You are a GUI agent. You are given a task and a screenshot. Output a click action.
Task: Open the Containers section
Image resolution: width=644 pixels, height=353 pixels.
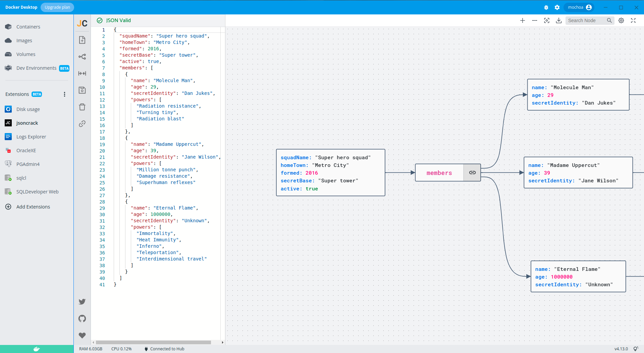pos(37,27)
